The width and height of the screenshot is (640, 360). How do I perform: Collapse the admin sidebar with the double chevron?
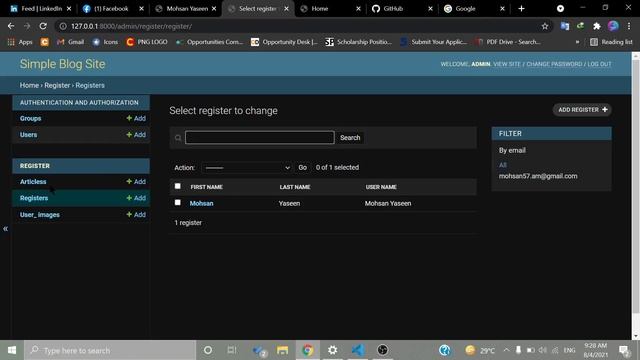click(x=5, y=229)
